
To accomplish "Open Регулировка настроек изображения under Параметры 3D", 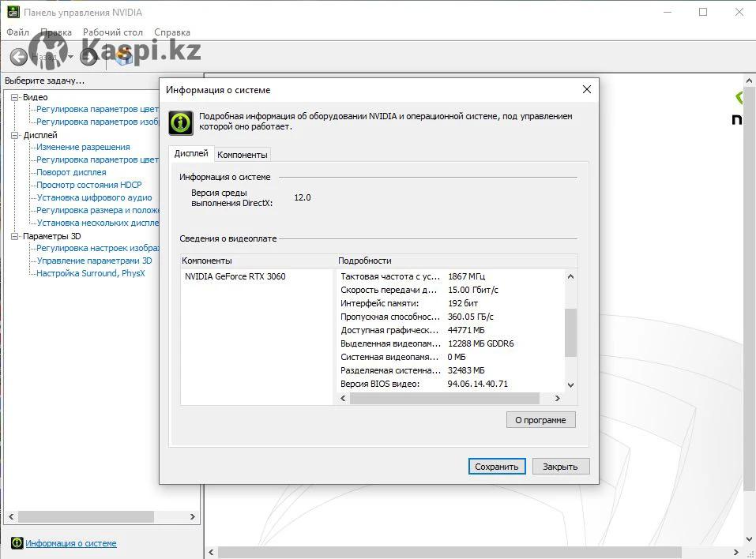I will click(x=97, y=248).
